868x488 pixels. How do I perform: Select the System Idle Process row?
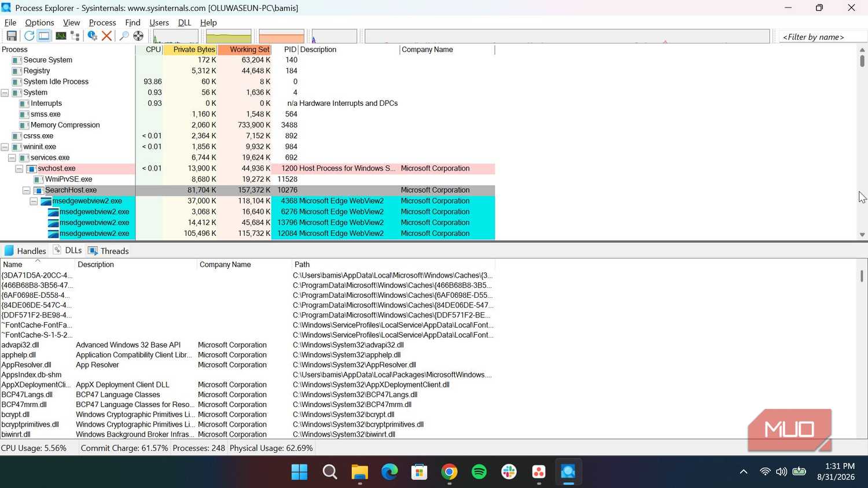pyautogui.click(x=247, y=82)
